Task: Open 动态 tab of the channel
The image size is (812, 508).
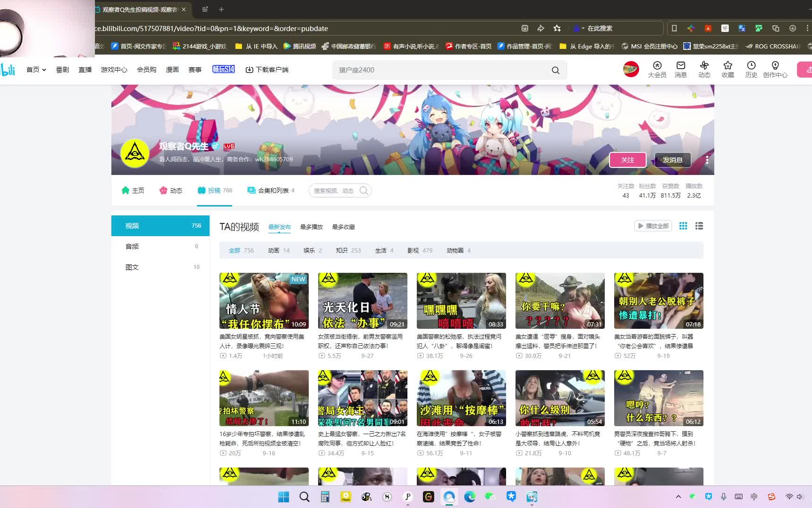Action: (x=171, y=190)
